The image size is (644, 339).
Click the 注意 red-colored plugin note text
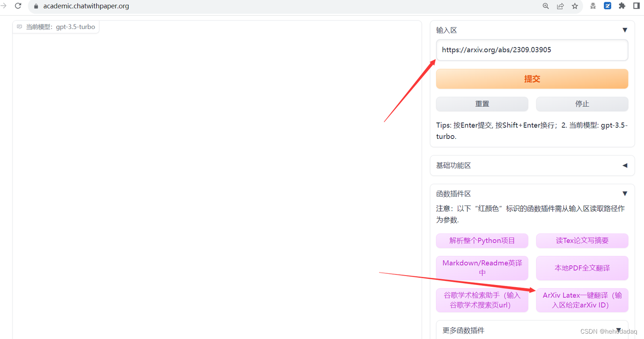coord(530,214)
